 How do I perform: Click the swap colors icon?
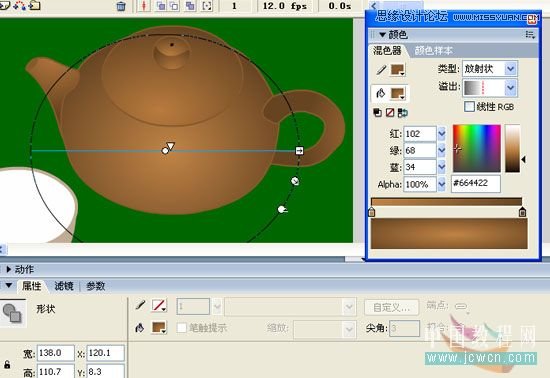403,113
